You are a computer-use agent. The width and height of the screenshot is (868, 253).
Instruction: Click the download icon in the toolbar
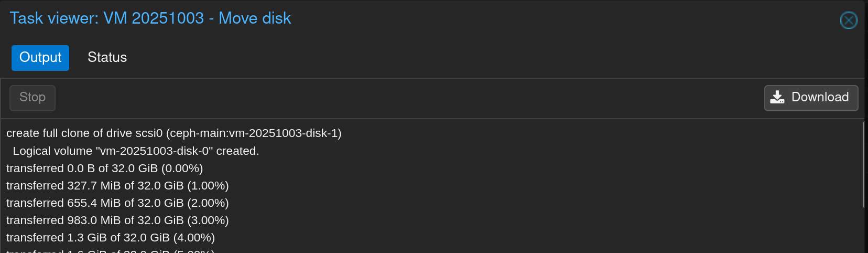[777, 98]
